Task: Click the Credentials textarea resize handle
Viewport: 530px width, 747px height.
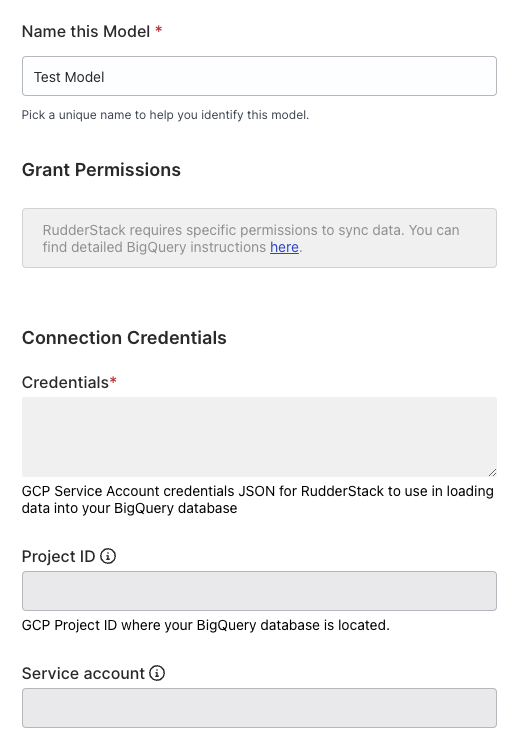Action: (x=492, y=472)
